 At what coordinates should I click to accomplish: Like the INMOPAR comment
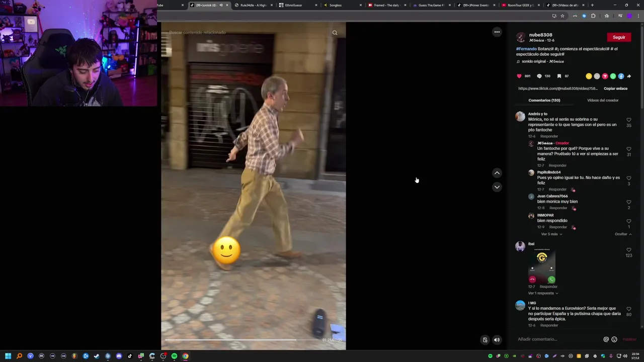[629, 222]
